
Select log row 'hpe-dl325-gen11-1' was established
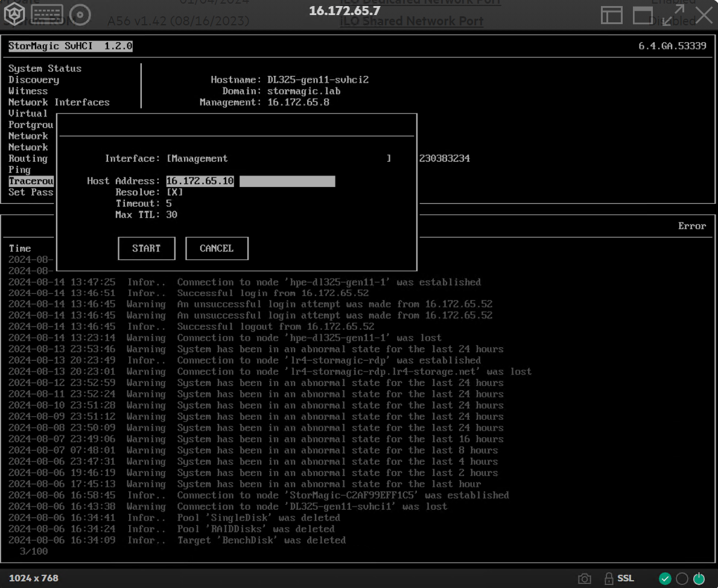(244, 282)
